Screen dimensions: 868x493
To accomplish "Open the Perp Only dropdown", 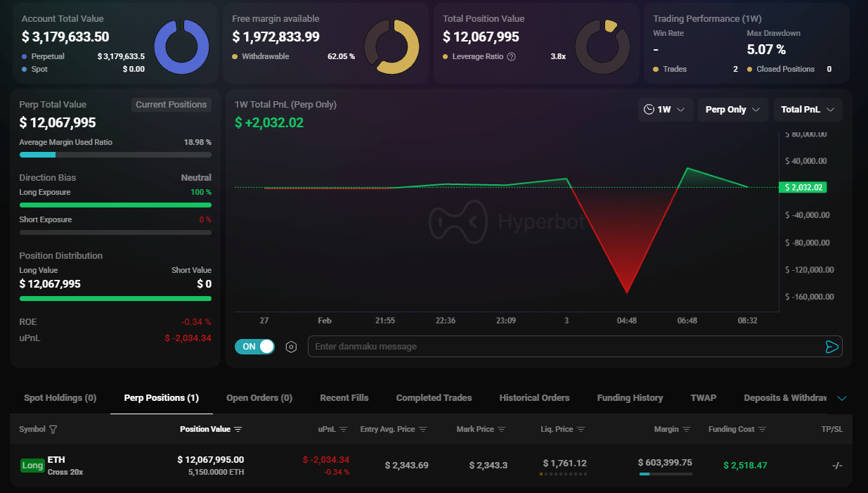I will coord(732,110).
